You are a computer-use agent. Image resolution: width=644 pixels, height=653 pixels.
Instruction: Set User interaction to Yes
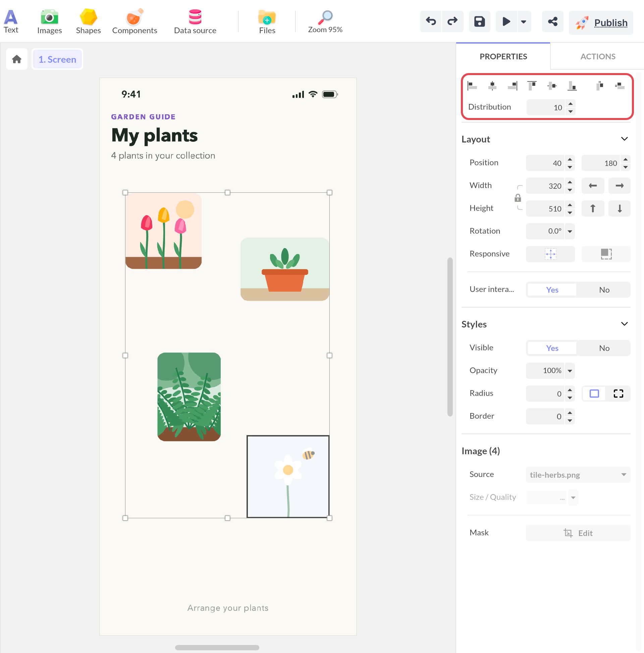tap(552, 290)
